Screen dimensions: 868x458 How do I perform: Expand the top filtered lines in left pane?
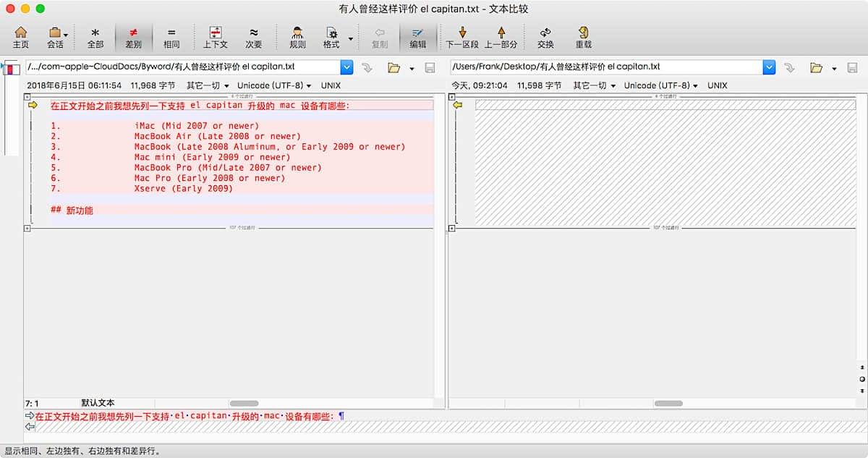pyautogui.click(x=27, y=96)
